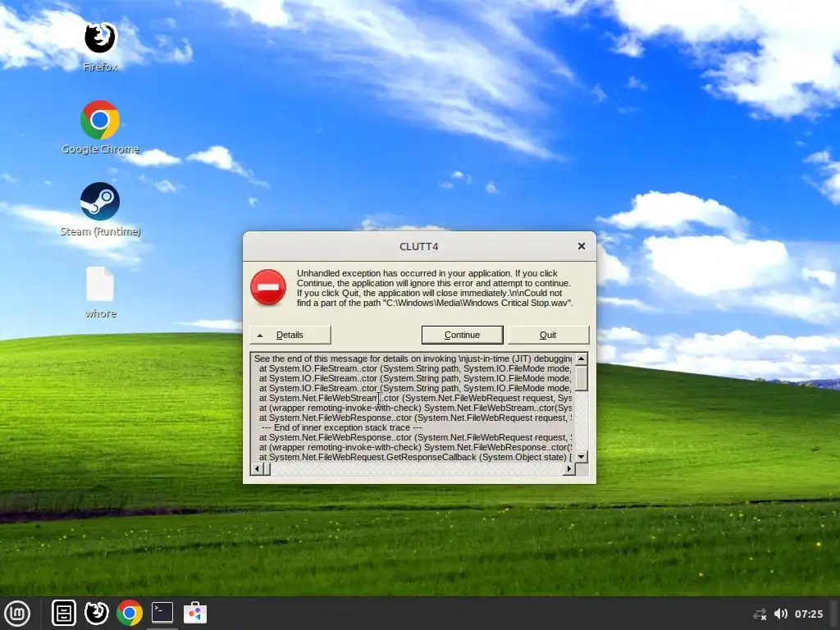
Task: Open the file manager in the taskbar
Action: [64, 614]
